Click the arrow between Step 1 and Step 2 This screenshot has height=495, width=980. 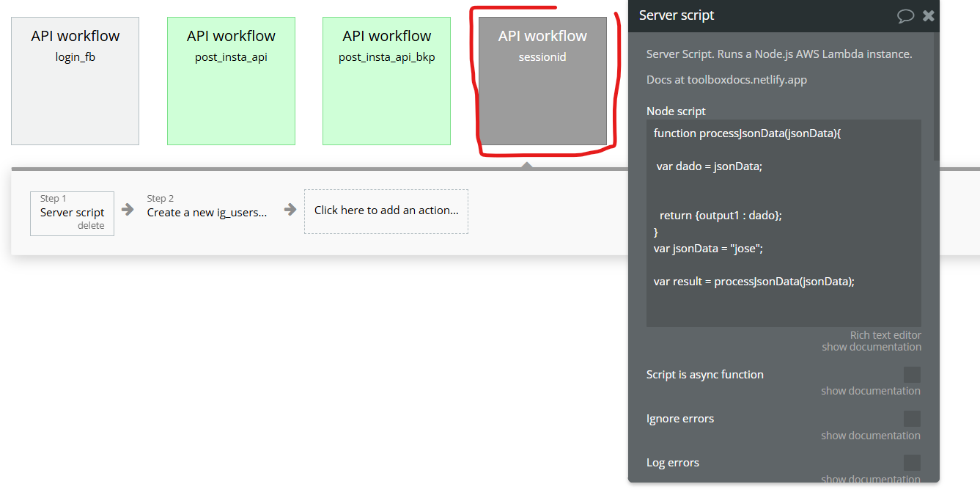click(128, 209)
